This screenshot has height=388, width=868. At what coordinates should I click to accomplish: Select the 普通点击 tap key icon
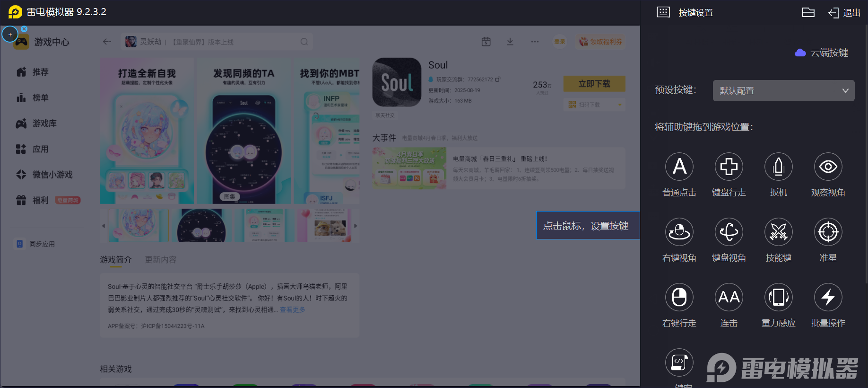click(679, 167)
